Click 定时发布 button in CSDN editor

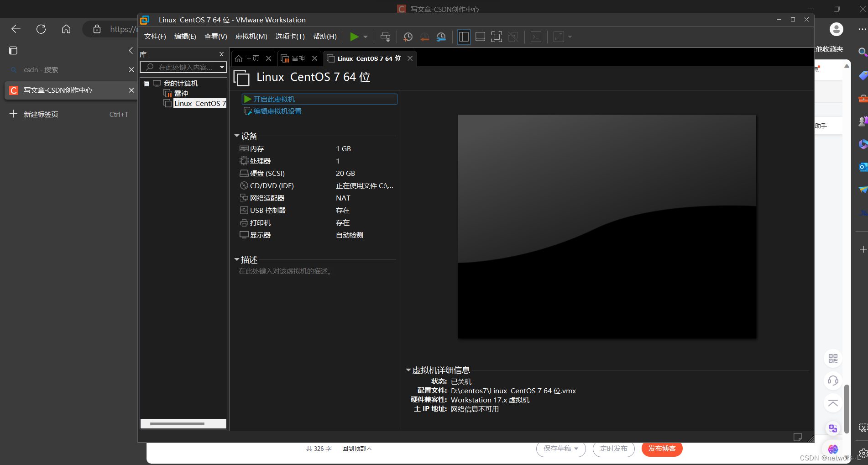click(x=613, y=449)
